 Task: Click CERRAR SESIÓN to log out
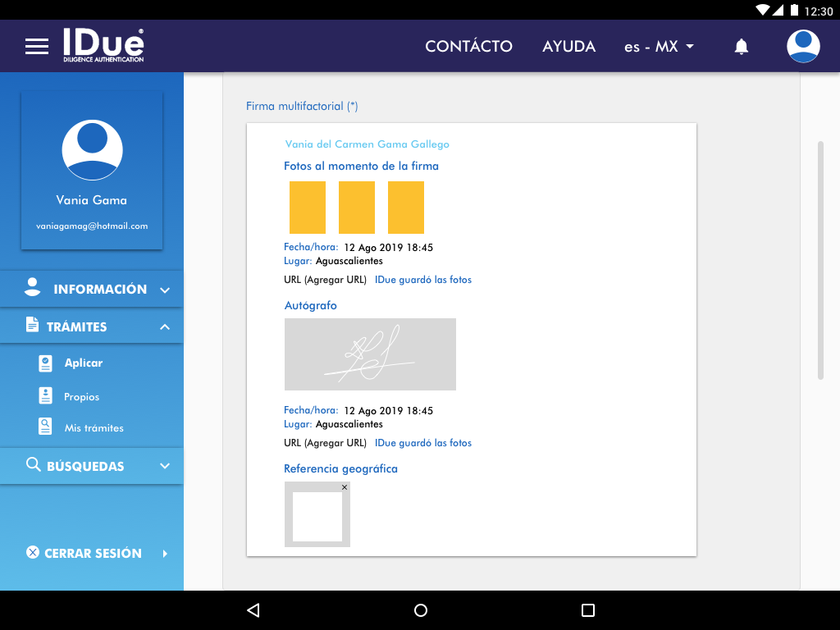tap(93, 553)
